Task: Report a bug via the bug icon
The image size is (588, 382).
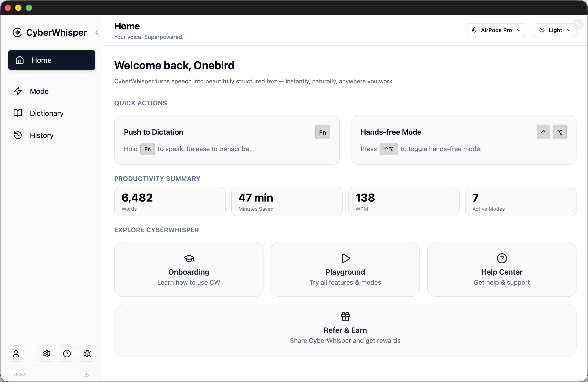Action: (87, 353)
